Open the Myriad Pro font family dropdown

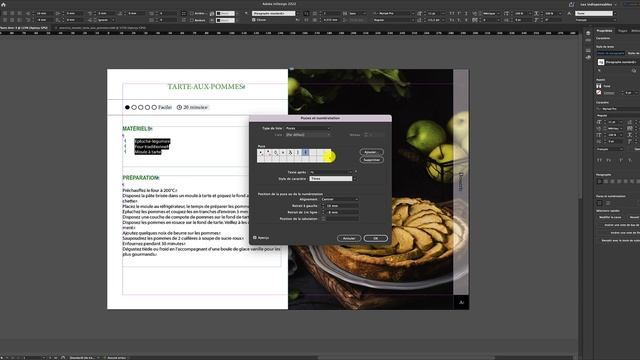(394, 13)
